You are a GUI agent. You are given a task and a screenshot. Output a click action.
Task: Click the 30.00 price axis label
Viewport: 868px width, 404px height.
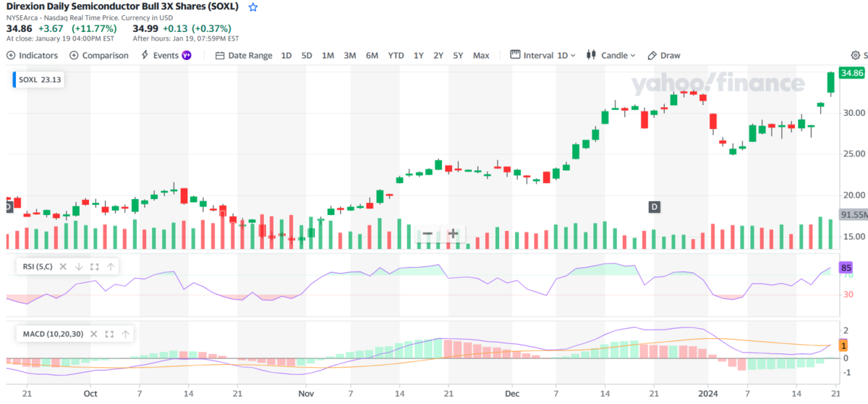click(853, 113)
